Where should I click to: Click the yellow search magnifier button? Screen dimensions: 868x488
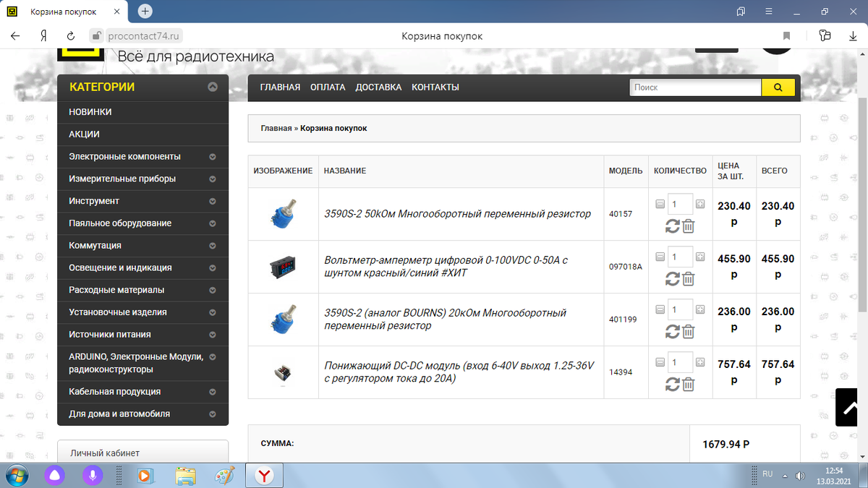(x=778, y=87)
